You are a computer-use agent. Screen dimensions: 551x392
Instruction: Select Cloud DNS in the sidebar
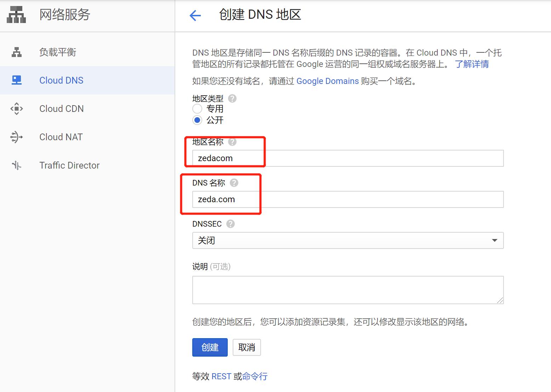[61, 80]
